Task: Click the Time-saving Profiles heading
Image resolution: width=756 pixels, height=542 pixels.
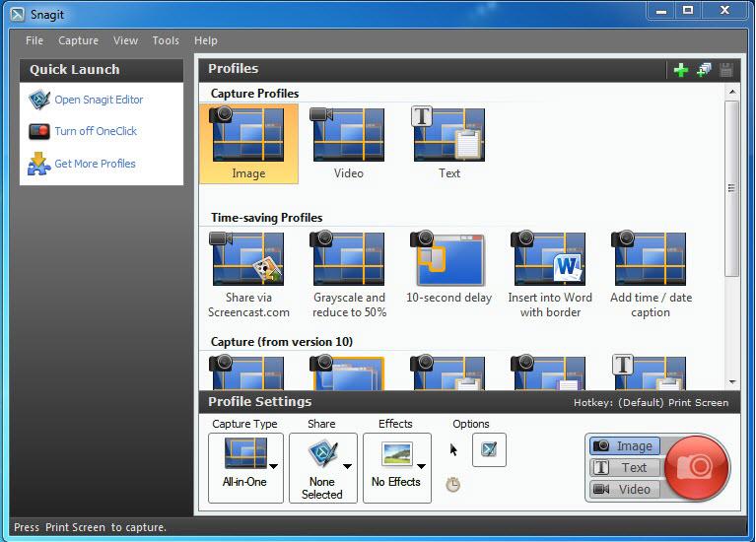Action: tap(267, 218)
